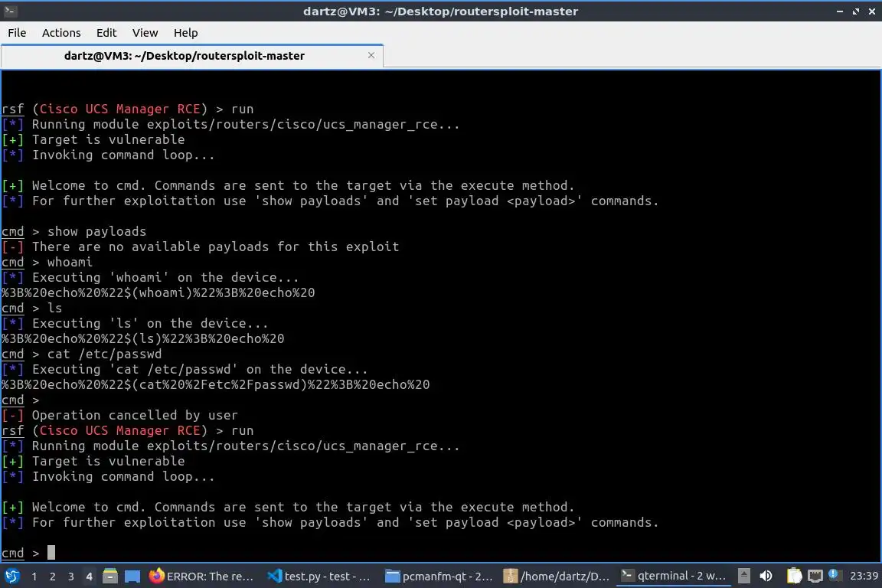The width and height of the screenshot is (882, 588).
Task: Click the current cmd prompt cursor line
Action: click(28, 553)
